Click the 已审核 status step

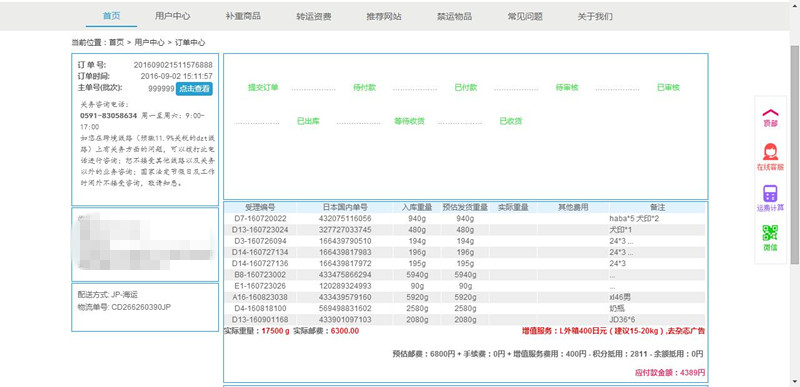click(x=668, y=87)
